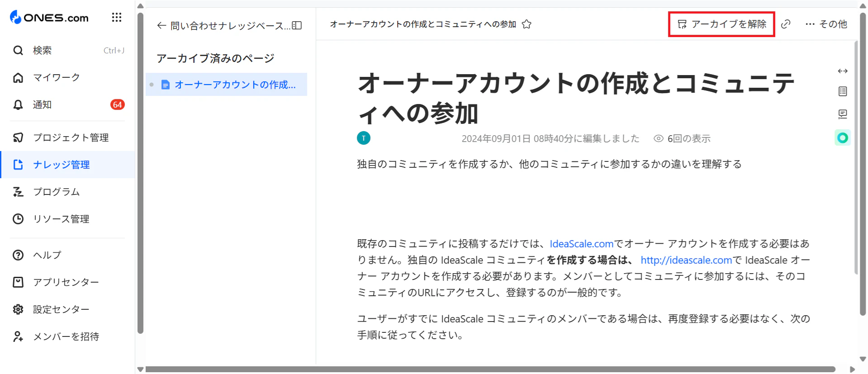
Task: Toggle full-width page arrows icon
Action: point(843,71)
